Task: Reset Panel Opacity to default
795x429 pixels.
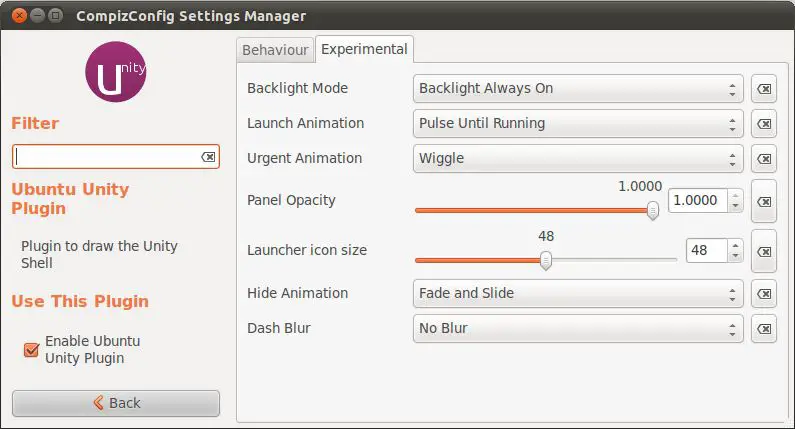Action: 763,201
